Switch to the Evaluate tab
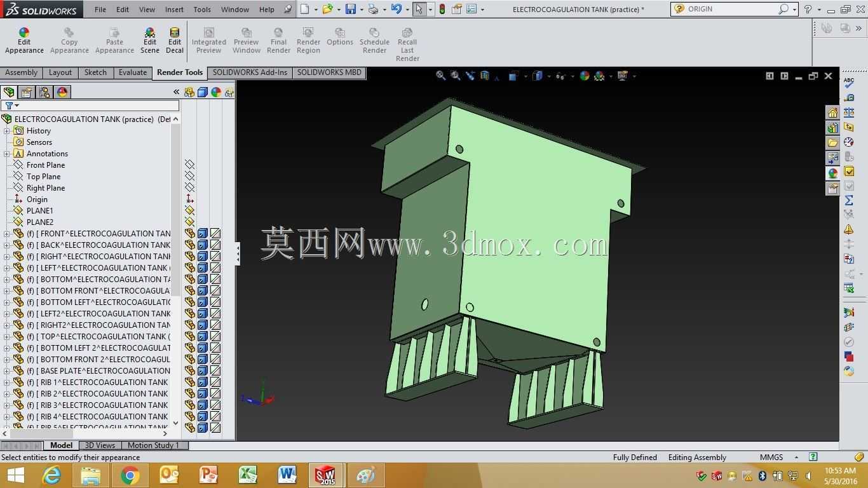The image size is (868, 488). [x=133, y=72]
